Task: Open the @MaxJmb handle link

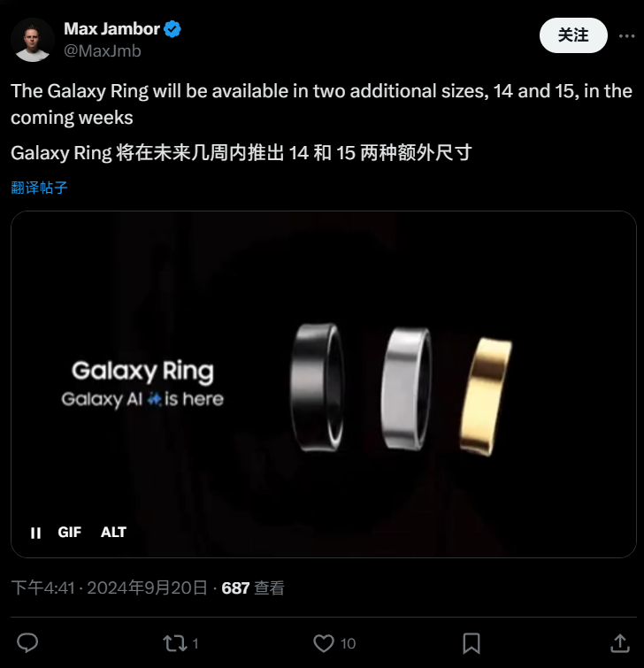Action: click(103, 51)
